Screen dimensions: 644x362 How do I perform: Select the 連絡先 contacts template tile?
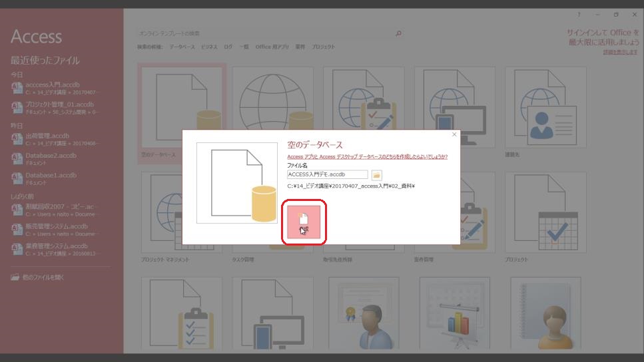coord(545,108)
